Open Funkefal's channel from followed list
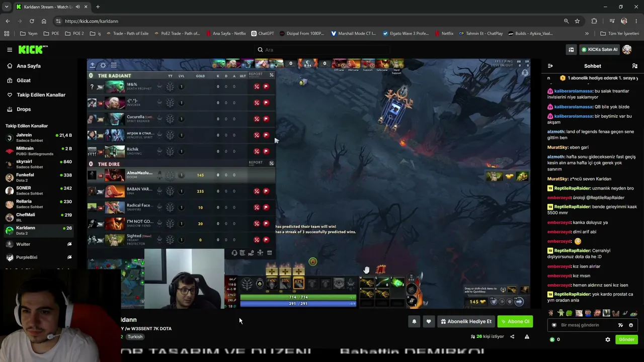644x362 pixels. click(x=39, y=177)
